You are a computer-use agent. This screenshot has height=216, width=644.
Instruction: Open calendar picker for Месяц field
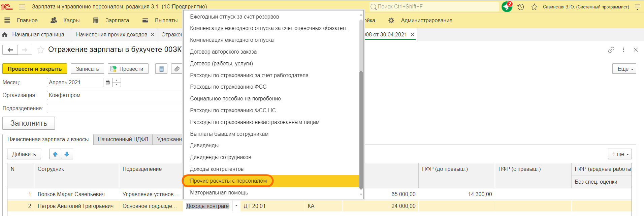[108, 83]
